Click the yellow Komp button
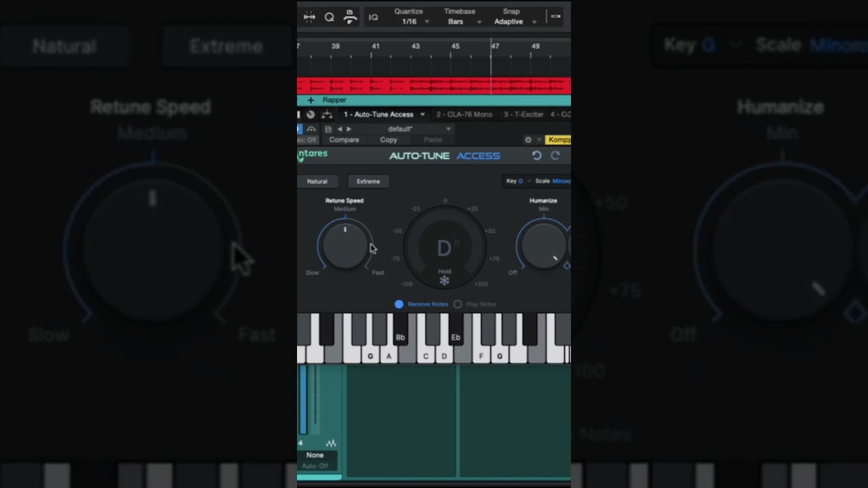 pyautogui.click(x=559, y=140)
